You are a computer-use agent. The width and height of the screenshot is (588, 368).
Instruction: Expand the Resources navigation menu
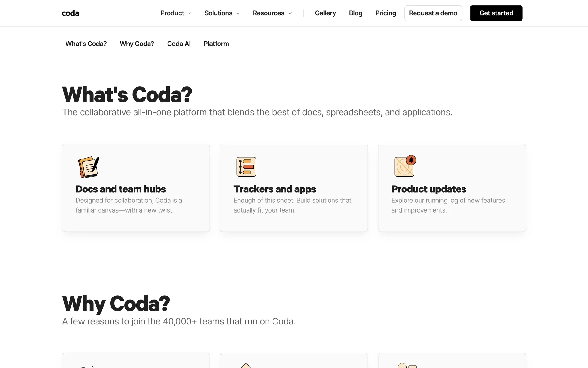(x=268, y=13)
